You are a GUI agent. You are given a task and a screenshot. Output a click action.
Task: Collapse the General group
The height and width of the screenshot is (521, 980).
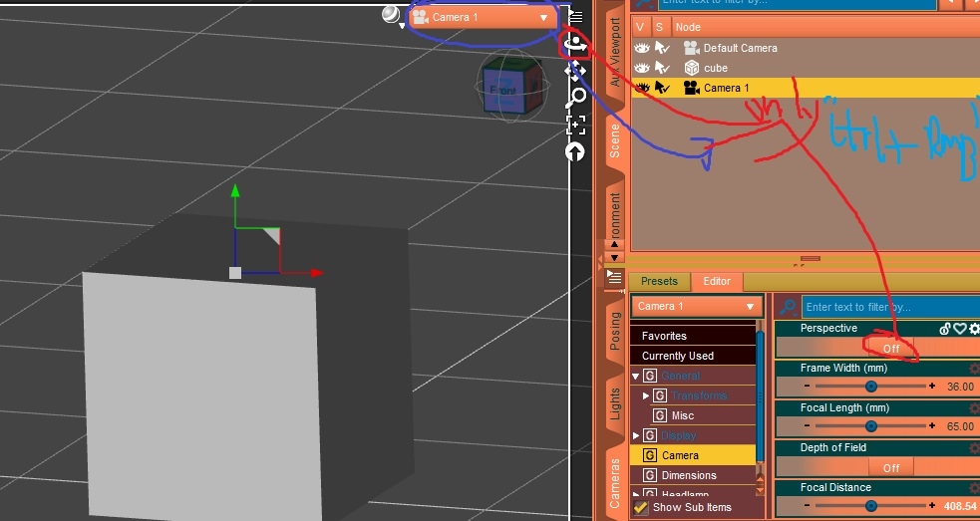[636, 377]
